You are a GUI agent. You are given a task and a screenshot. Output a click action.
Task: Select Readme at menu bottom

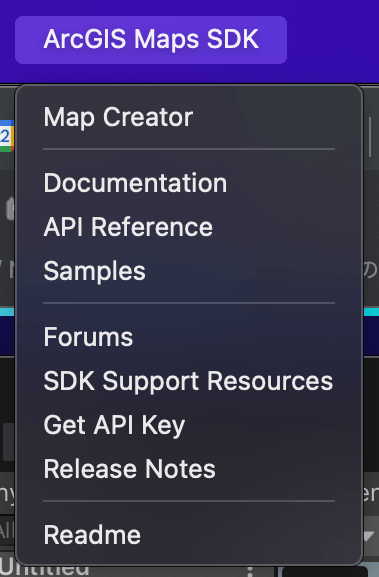pyautogui.click(x=189, y=534)
